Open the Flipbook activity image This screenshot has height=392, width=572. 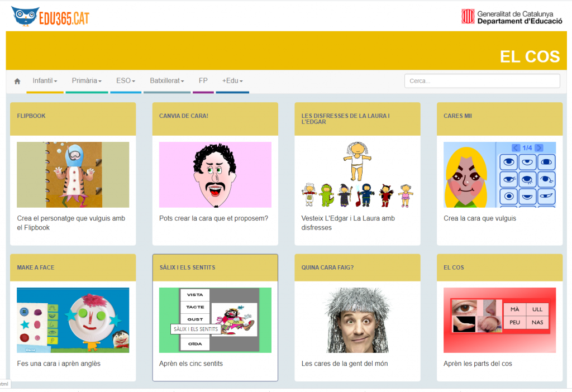[x=73, y=175]
